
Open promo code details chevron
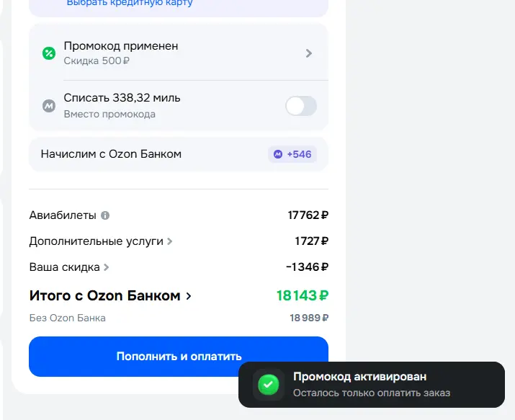(308, 53)
